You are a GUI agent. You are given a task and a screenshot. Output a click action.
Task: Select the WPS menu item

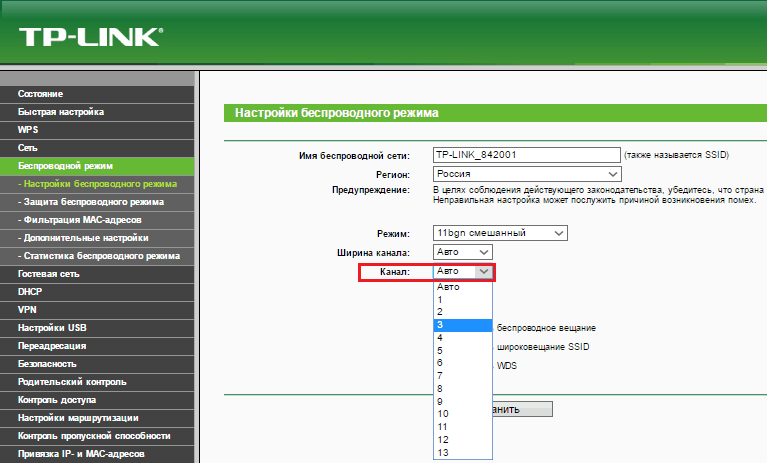click(x=97, y=130)
